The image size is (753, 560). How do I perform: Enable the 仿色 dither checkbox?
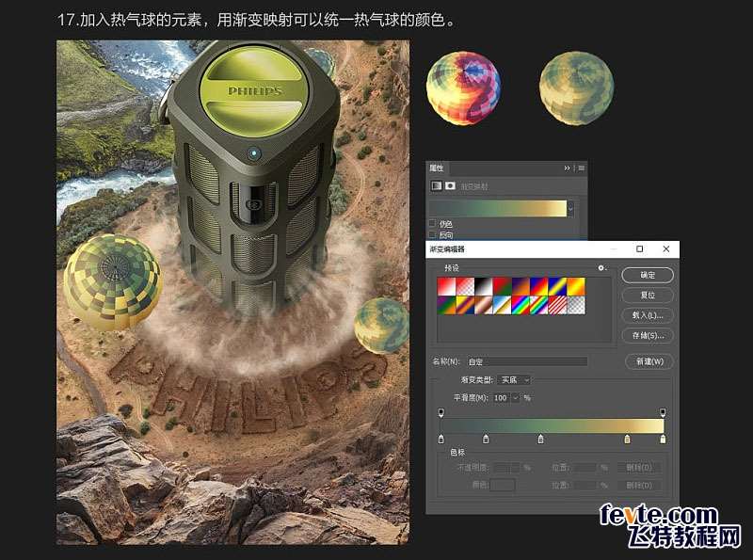[432, 223]
